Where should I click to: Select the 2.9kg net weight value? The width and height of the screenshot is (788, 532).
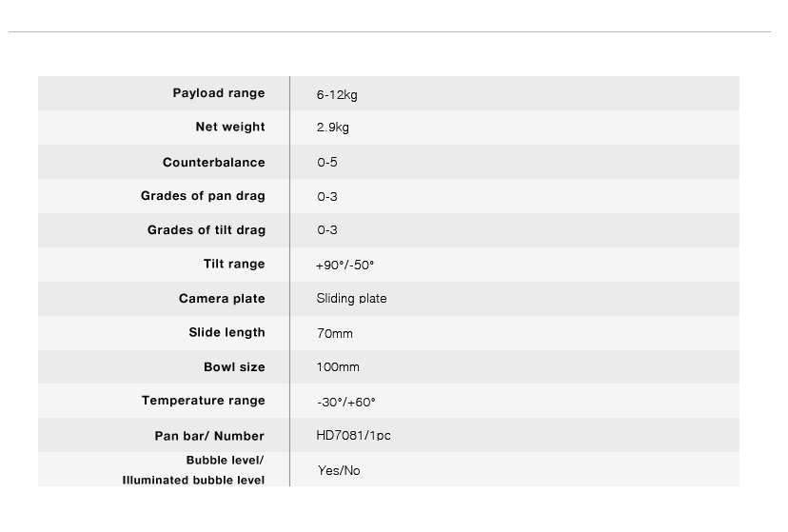(x=333, y=128)
